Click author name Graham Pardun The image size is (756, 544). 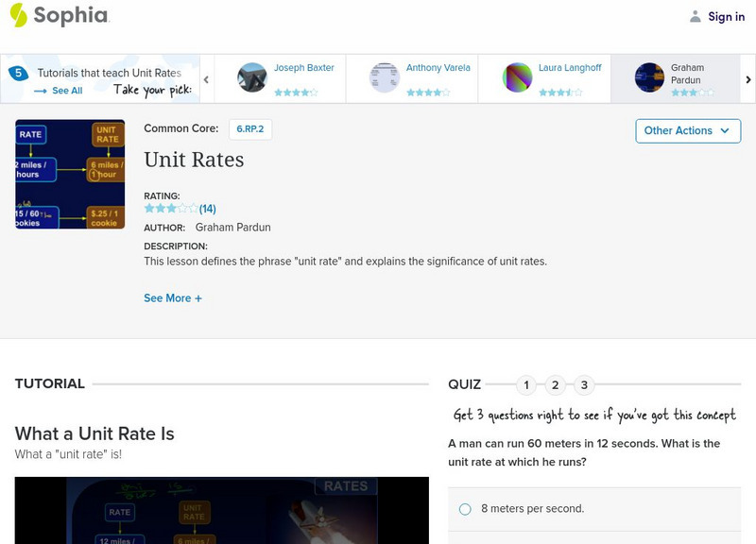[x=232, y=228]
